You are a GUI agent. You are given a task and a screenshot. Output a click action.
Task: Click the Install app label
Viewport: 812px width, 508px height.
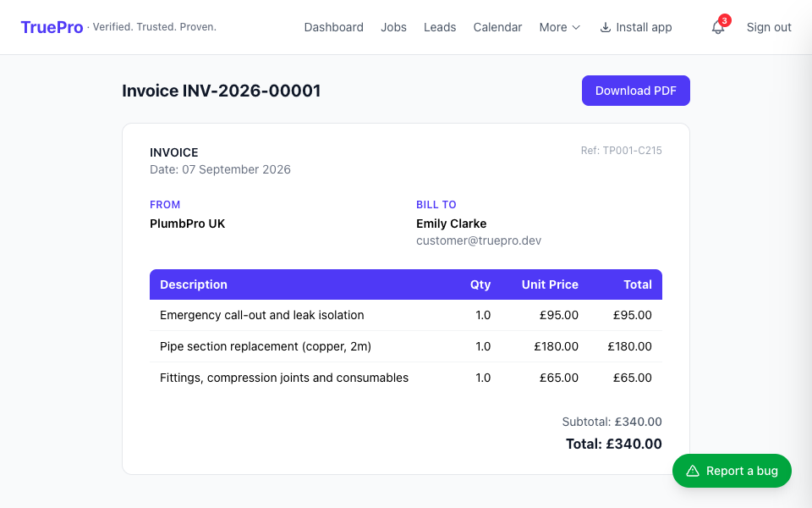pyautogui.click(x=644, y=27)
